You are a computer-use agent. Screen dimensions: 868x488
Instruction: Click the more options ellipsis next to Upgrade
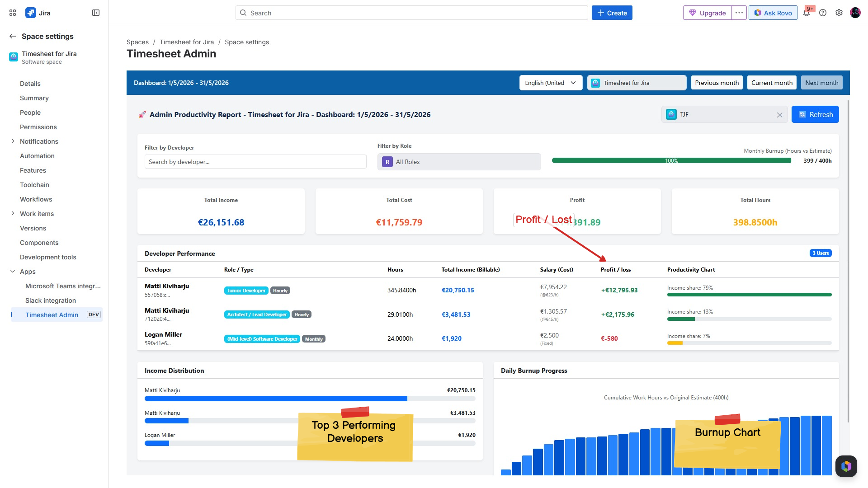click(x=739, y=13)
